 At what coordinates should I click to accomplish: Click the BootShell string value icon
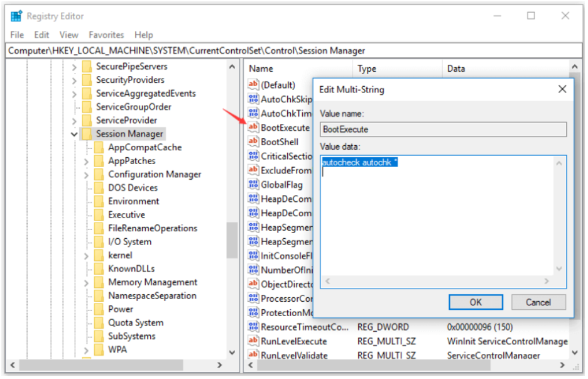click(x=253, y=141)
